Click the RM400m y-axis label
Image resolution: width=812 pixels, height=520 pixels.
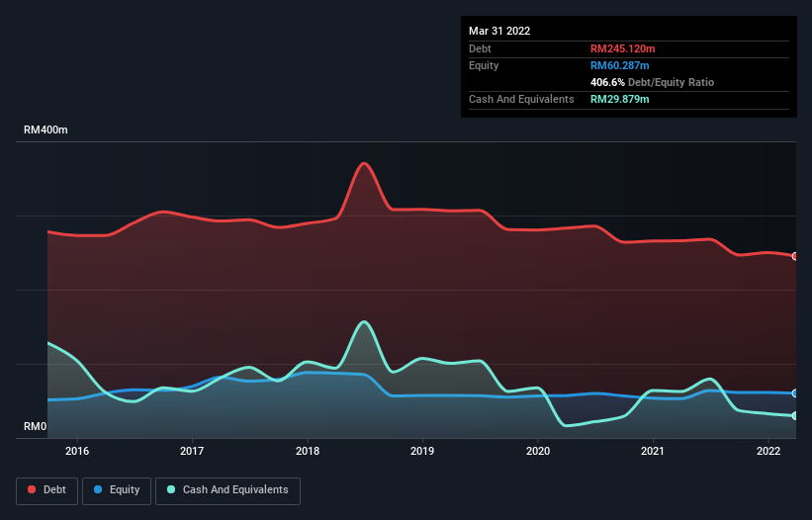[45, 130]
